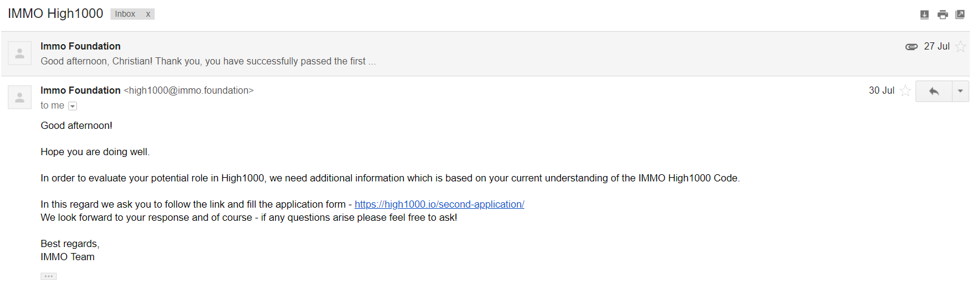Show trimmed content ellipsis
Image resolution: width=980 pixels, height=290 pixels.
pyautogui.click(x=48, y=276)
